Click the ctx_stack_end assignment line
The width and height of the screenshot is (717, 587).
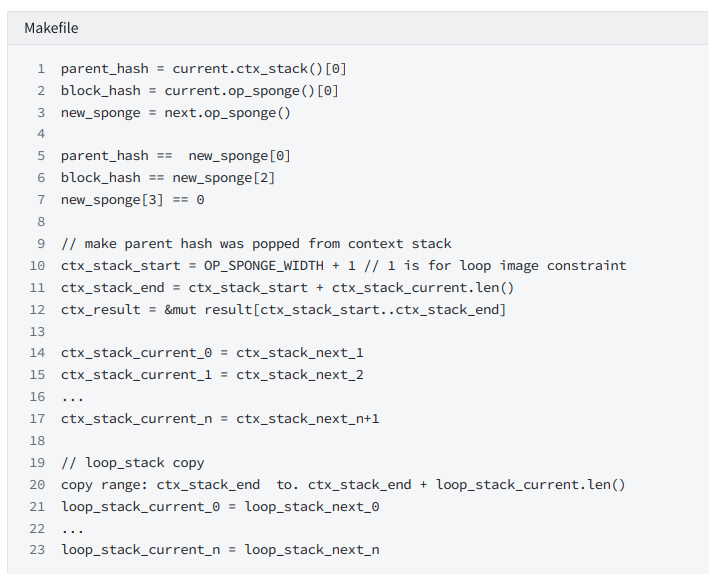[x=287, y=288]
